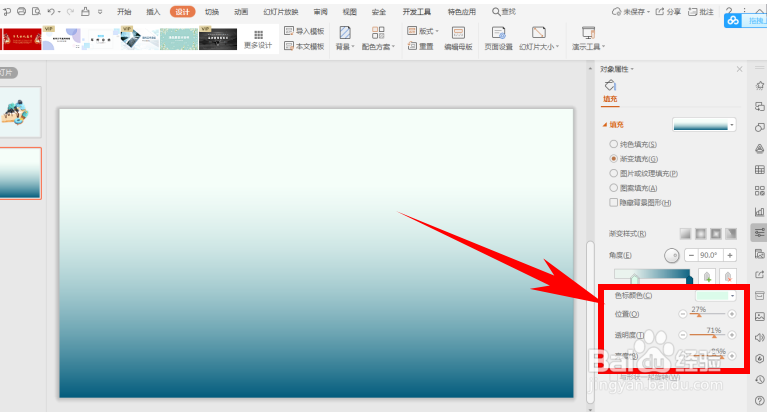Undo the last action
This screenshot has width=767, height=412.
[x=51, y=11]
